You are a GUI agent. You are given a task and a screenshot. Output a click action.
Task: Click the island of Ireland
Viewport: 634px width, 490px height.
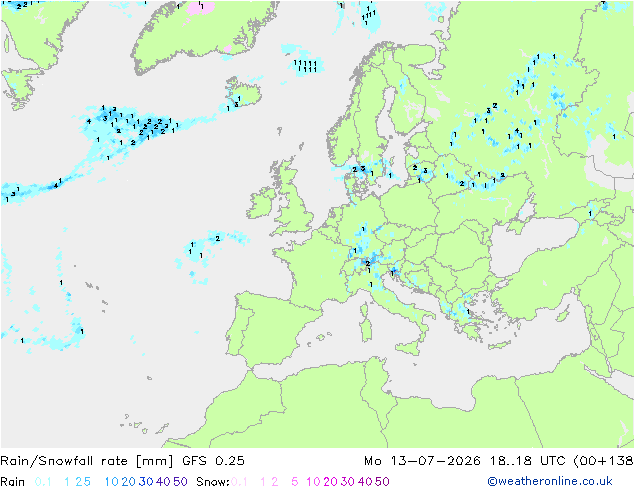coord(262,202)
